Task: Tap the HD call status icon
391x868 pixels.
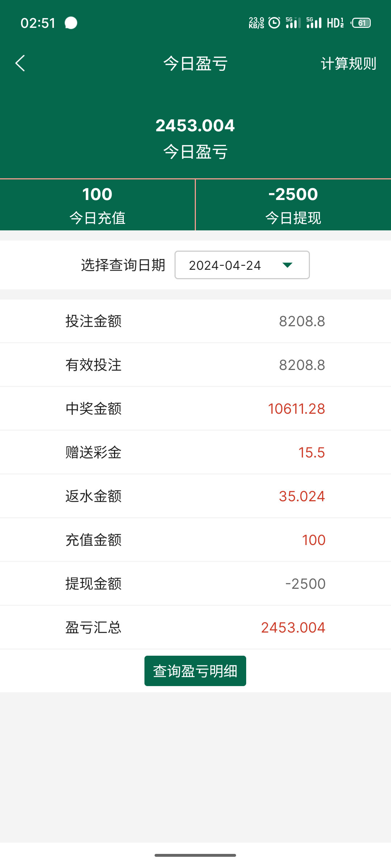Action: [x=335, y=23]
